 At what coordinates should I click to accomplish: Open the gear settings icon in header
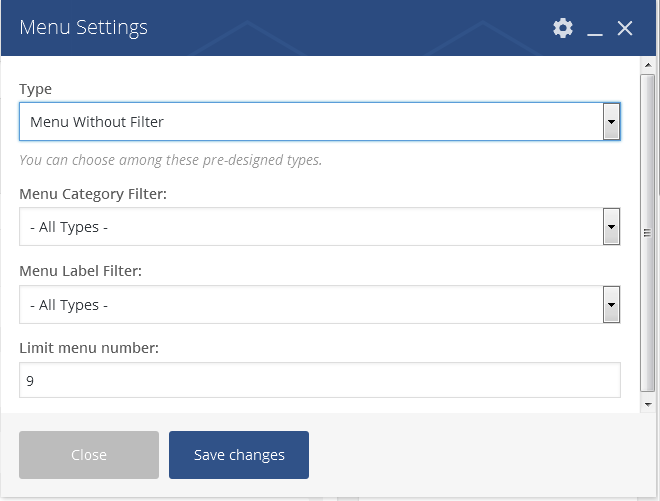click(563, 28)
